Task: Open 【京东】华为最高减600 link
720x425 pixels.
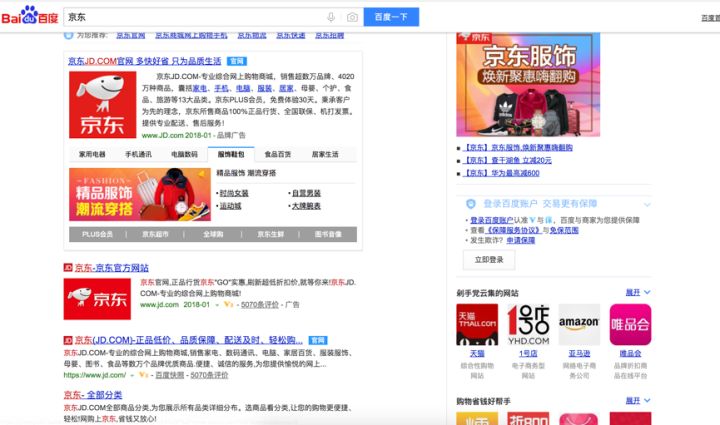Action: click(501, 173)
